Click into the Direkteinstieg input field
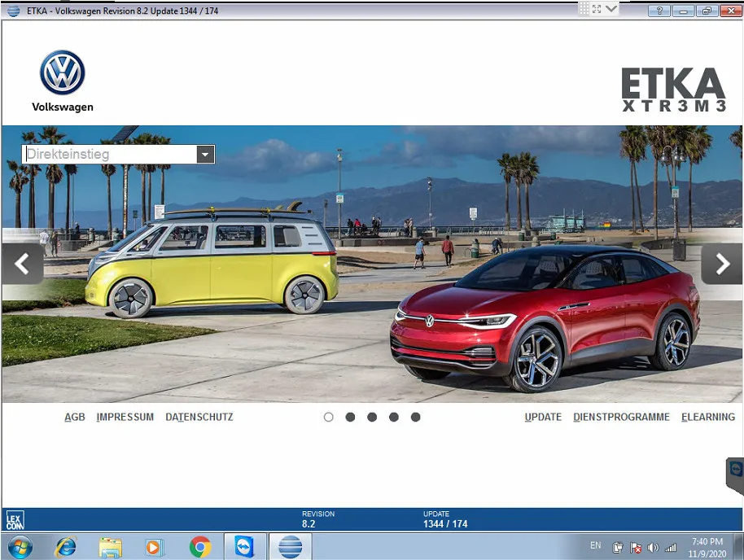The image size is (744, 560). pos(110,154)
